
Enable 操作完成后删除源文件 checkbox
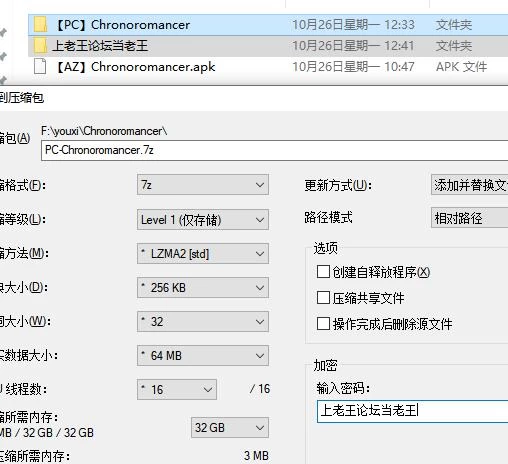(323, 323)
